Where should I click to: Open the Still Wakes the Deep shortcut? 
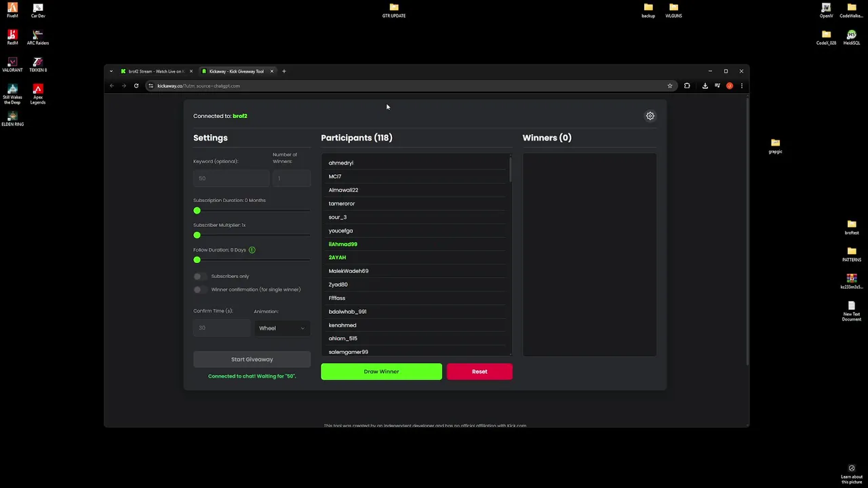[12, 94]
